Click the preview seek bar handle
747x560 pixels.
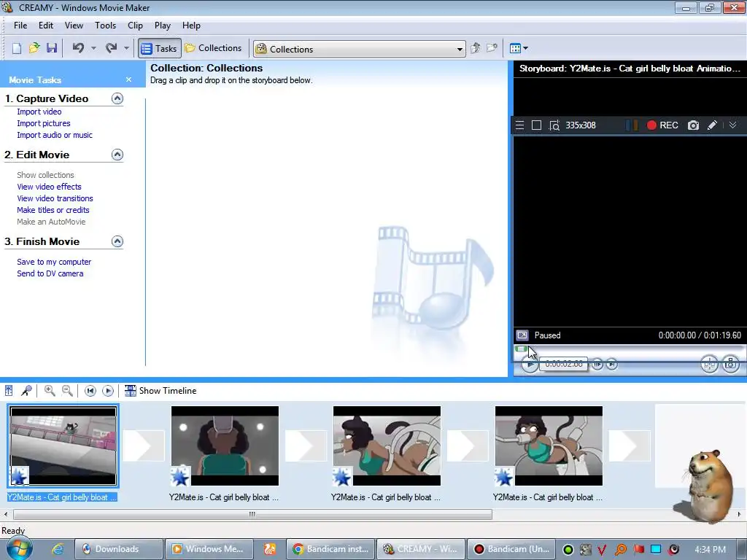point(521,349)
